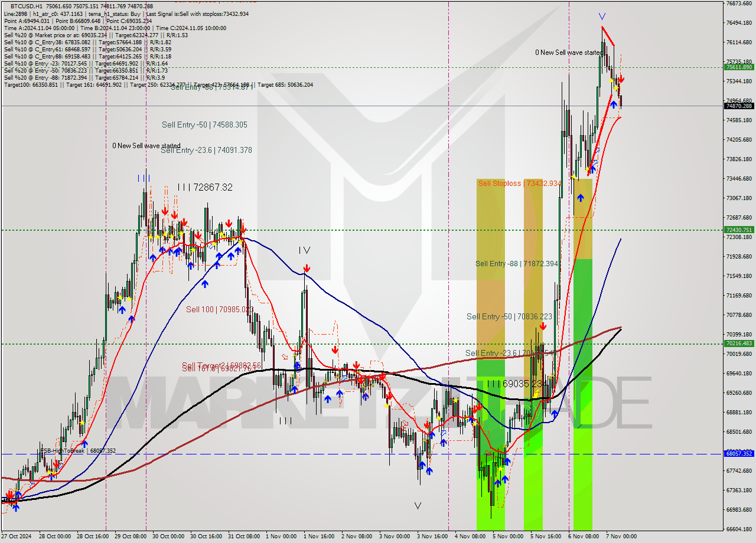Click the '4 Nov 08:00' time axis label

(471, 537)
